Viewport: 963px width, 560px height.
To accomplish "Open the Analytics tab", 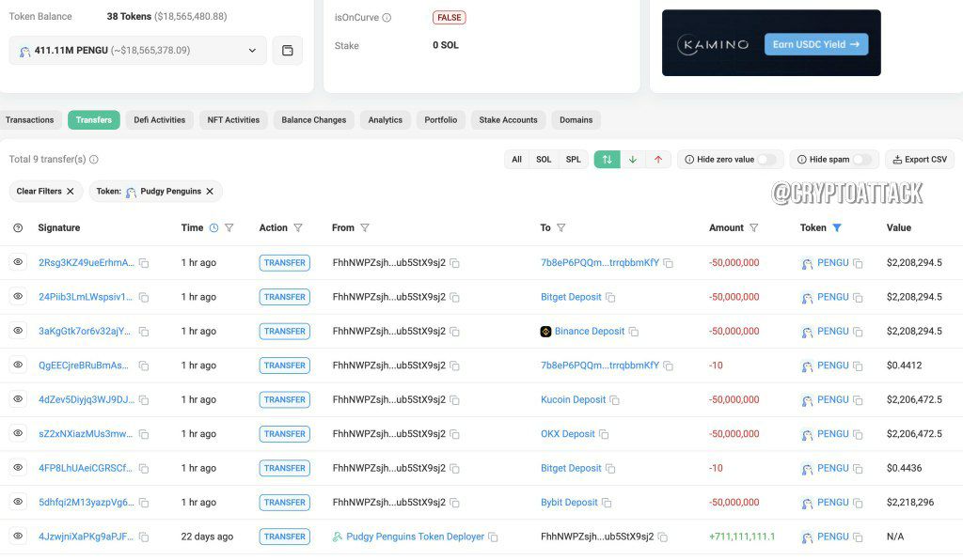I will click(x=385, y=120).
